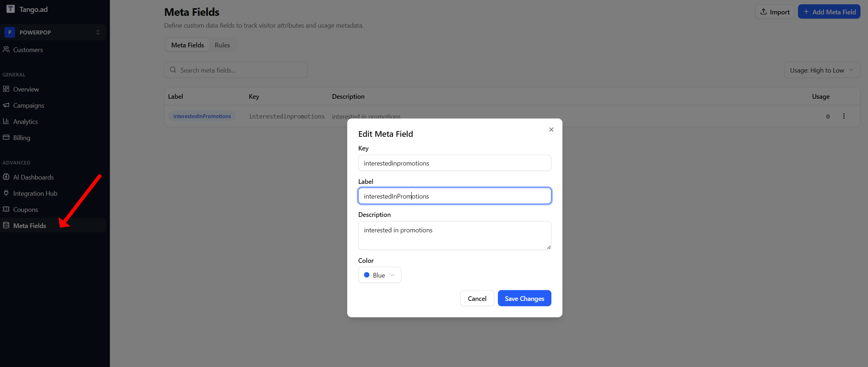868x367 pixels.
Task: Click the Overview grid icon
Action: coord(6,89)
